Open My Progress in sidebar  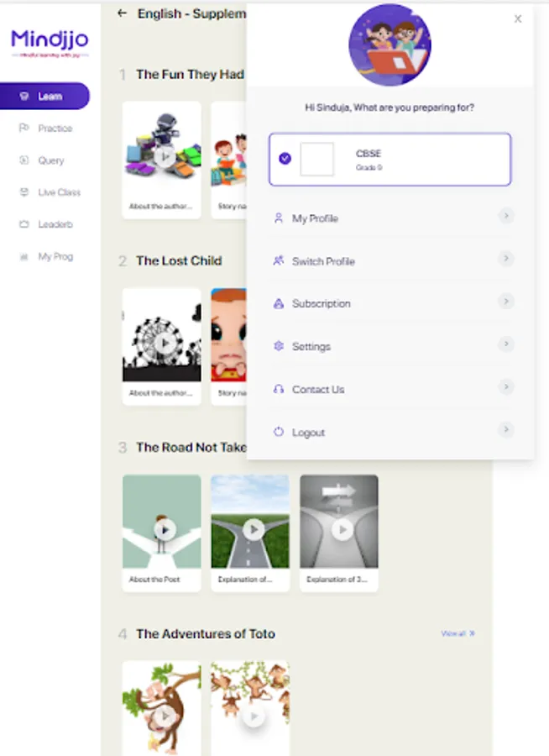click(x=55, y=256)
